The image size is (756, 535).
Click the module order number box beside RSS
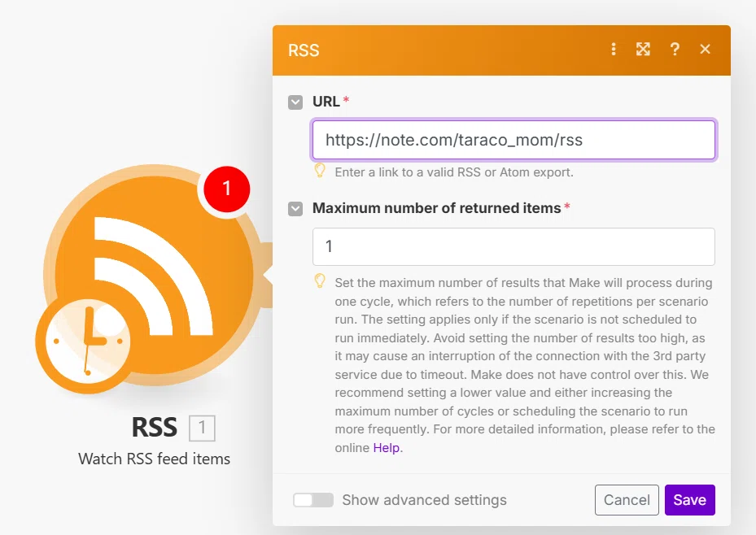(x=202, y=428)
